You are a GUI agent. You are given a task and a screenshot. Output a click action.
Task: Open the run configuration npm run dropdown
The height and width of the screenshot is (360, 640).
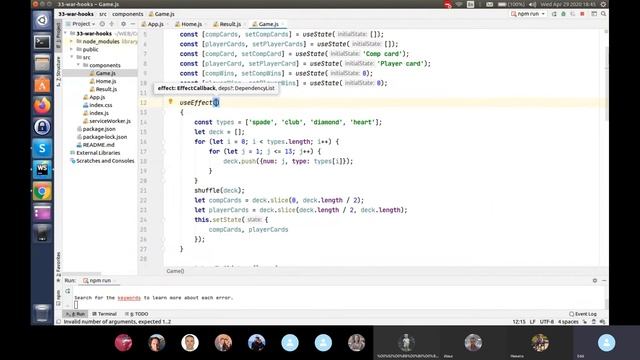pos(528,14)
